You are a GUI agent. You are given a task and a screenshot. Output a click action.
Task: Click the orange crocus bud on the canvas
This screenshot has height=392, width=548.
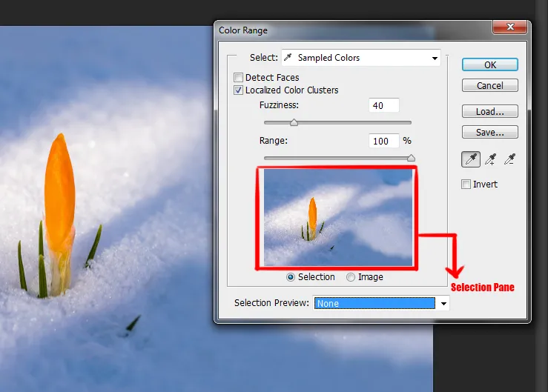point(60,192)
